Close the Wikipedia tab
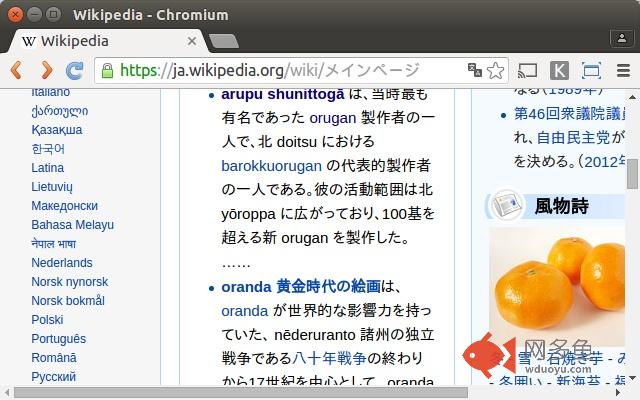 192,41
